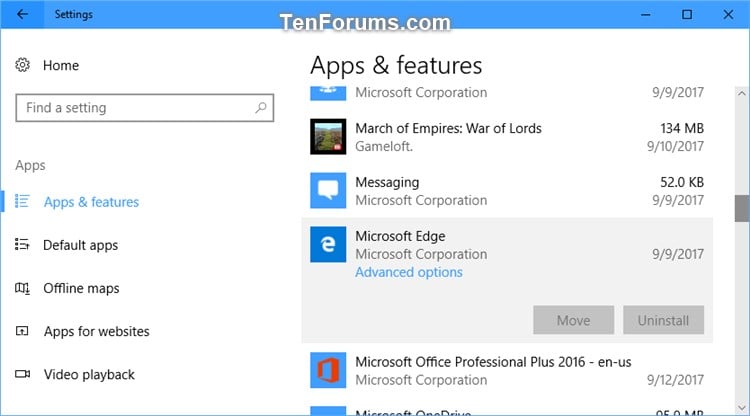Image resolution: width=750 pixels, height=416 pixels.
Task: Open Offline maps section
Action: click(x=81, y=288)
